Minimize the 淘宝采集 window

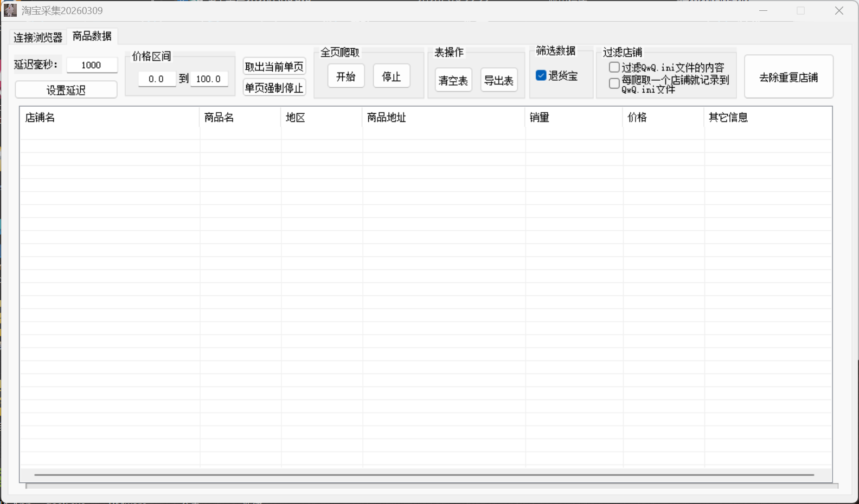tap(763, 11)
